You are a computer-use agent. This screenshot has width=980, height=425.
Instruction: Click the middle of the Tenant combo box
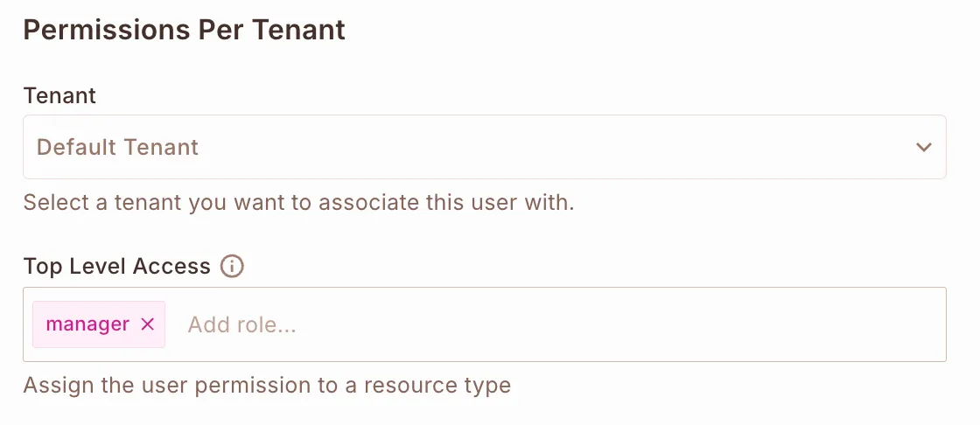[484, 147]
